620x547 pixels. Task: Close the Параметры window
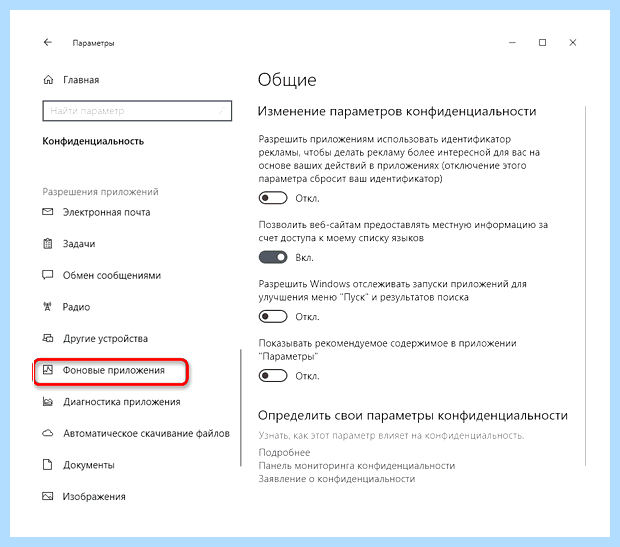coord(573,42)
